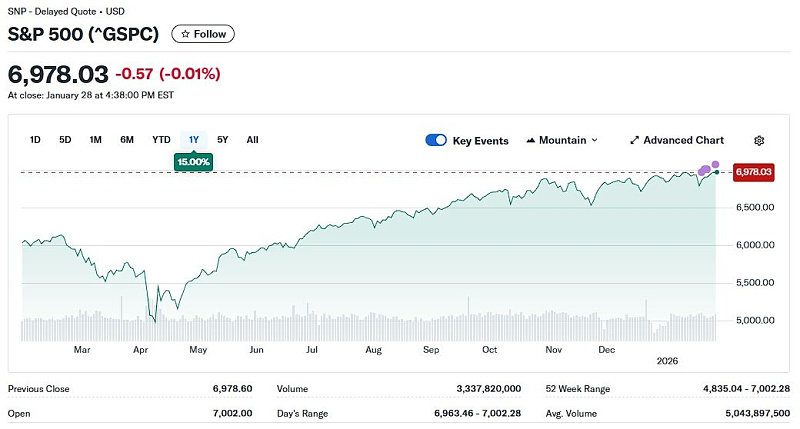Click the 52 Week Range value

pyautogui.click(x=739, y=389)
